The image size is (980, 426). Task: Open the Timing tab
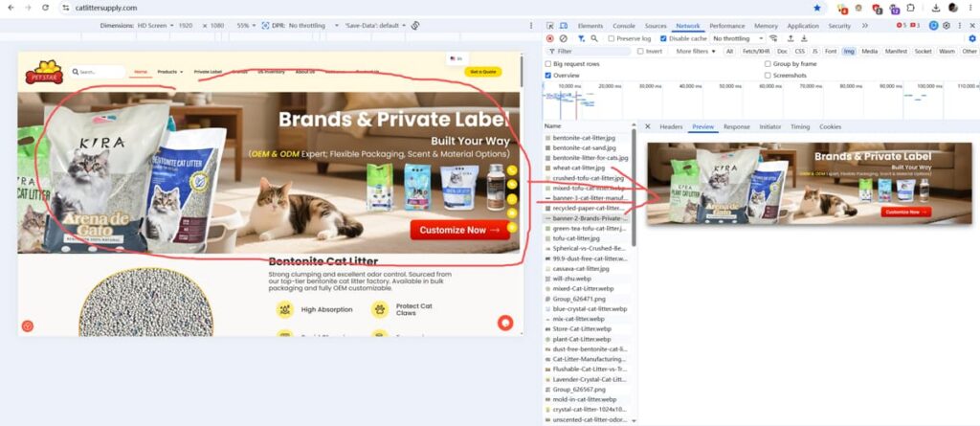[x=800, y=126]
